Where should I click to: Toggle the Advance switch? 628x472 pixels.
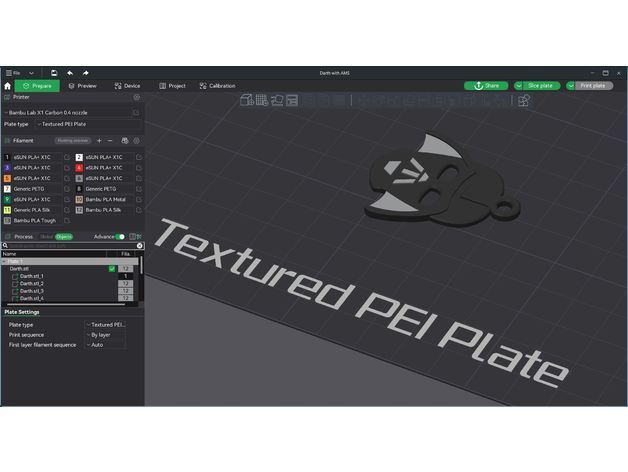click(120, 237)
